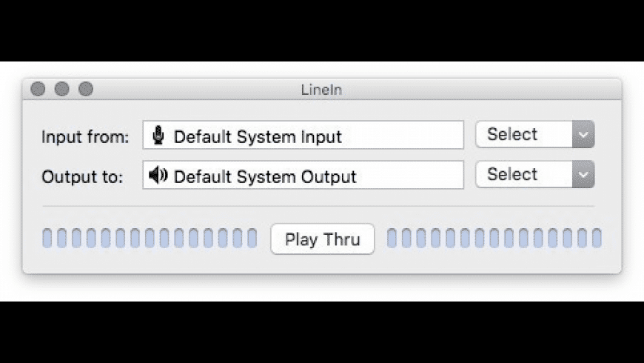Open the Select dropdown for Input from
Screen dimensions: 644x363
(534, 134)
